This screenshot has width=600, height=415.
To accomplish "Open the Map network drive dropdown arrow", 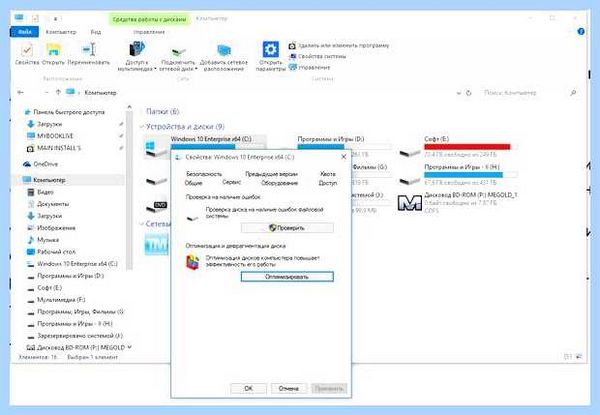I will pos(196,69).
